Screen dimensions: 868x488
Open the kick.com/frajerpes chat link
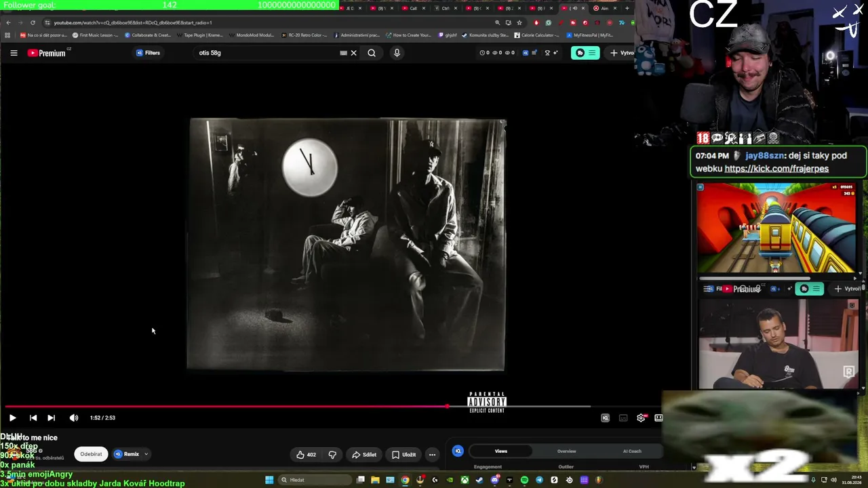point(776,169)
